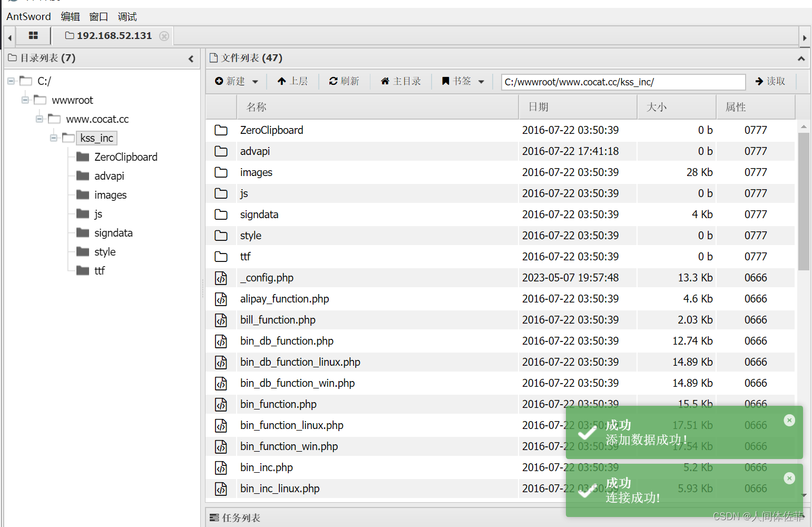Screen dimensions: 812x527
Task: Click folder icon of images row
Action: pyautogui.click(x=221, y=172)
